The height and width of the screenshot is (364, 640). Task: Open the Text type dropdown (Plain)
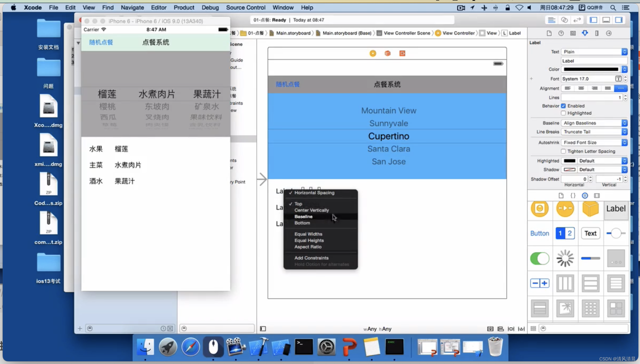tap(594, 52)
